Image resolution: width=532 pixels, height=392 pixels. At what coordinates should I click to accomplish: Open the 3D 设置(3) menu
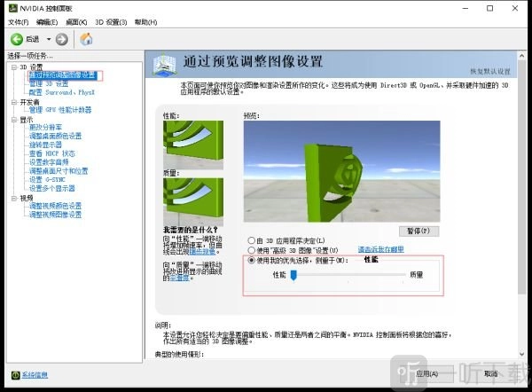click(112, 21)
